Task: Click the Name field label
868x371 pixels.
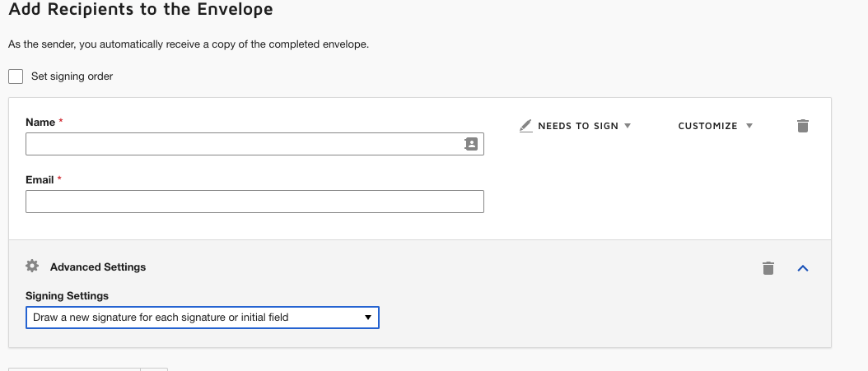Action: tap(40, 123)
